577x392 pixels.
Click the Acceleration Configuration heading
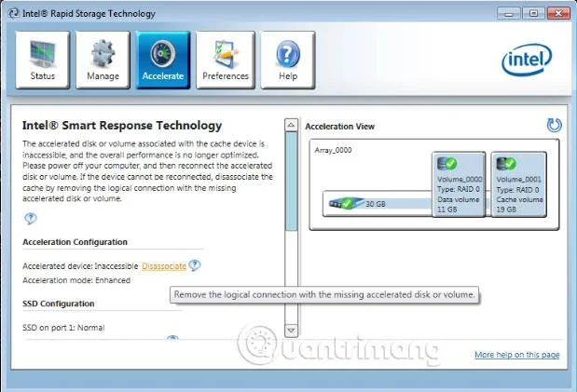pyautogui.click(x=76, y=242)
